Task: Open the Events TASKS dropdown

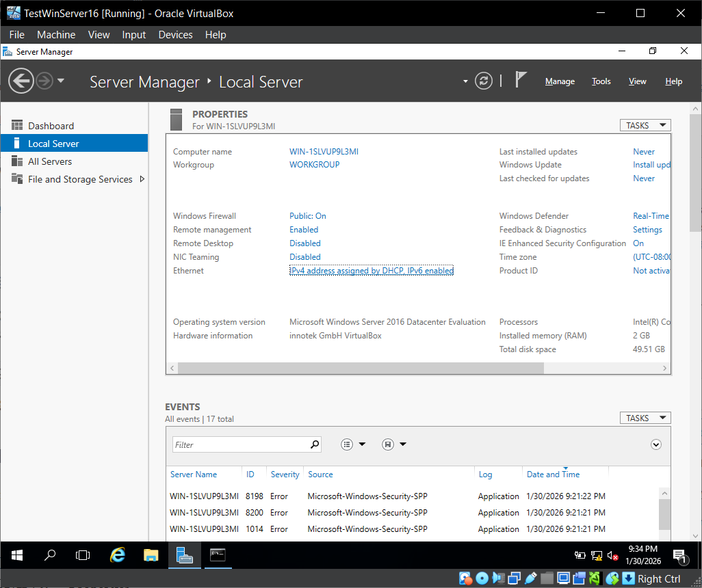Action: pos(645,418)
